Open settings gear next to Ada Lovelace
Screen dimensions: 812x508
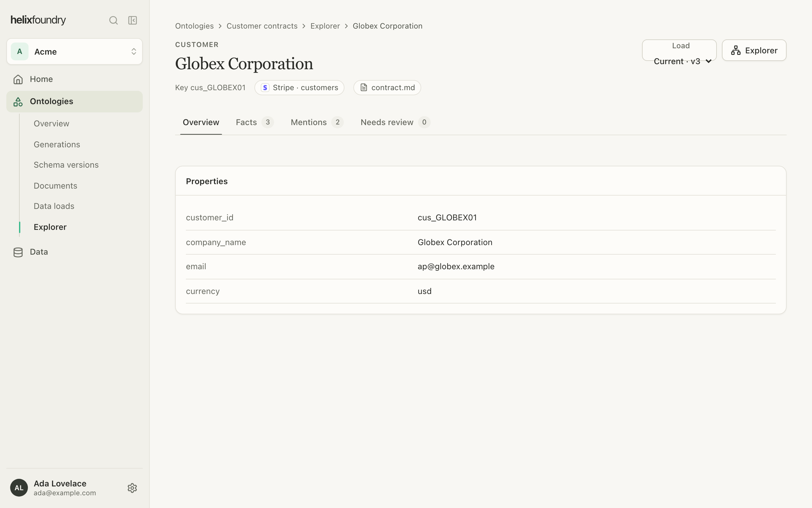(132, 488)
